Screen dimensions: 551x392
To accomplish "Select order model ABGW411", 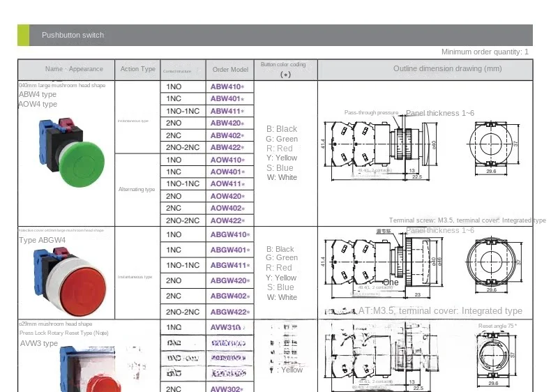I will 230,266.
